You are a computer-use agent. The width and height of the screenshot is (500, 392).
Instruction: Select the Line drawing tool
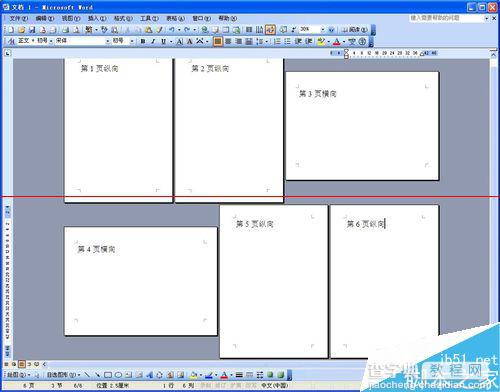(x=87, y=375)
